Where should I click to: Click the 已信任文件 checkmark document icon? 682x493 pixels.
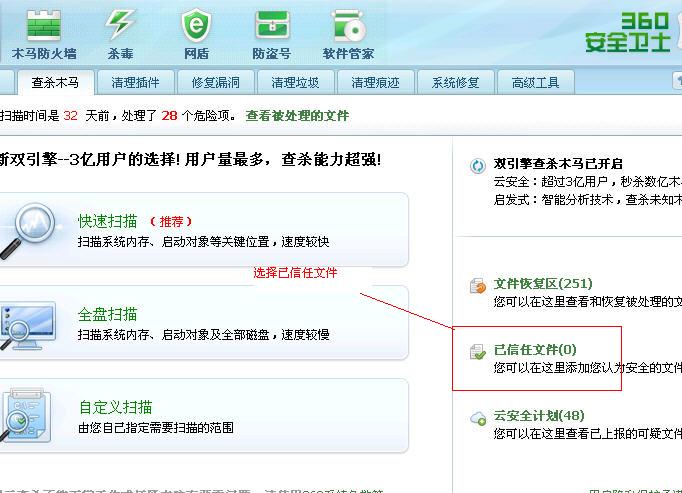(478, 352)
